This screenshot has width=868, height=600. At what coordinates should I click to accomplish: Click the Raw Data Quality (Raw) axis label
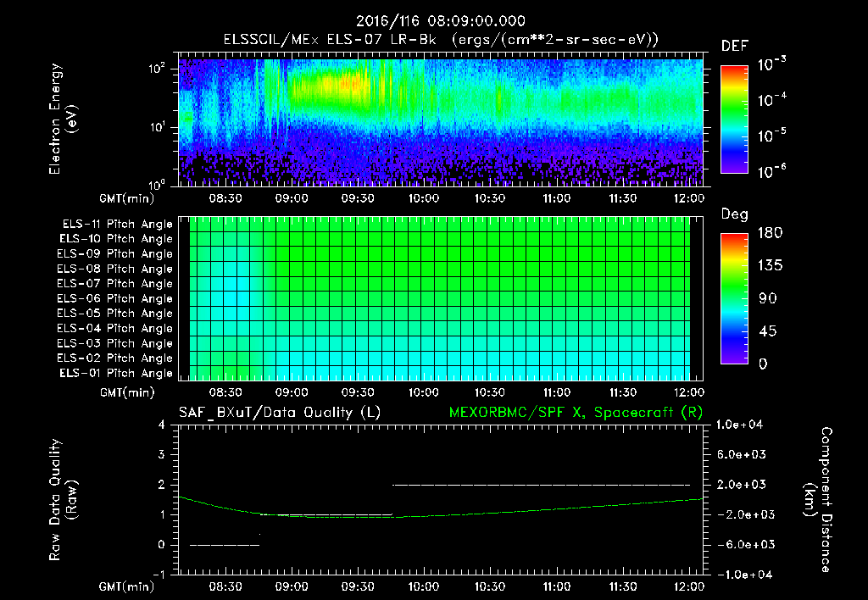point(63,500)
